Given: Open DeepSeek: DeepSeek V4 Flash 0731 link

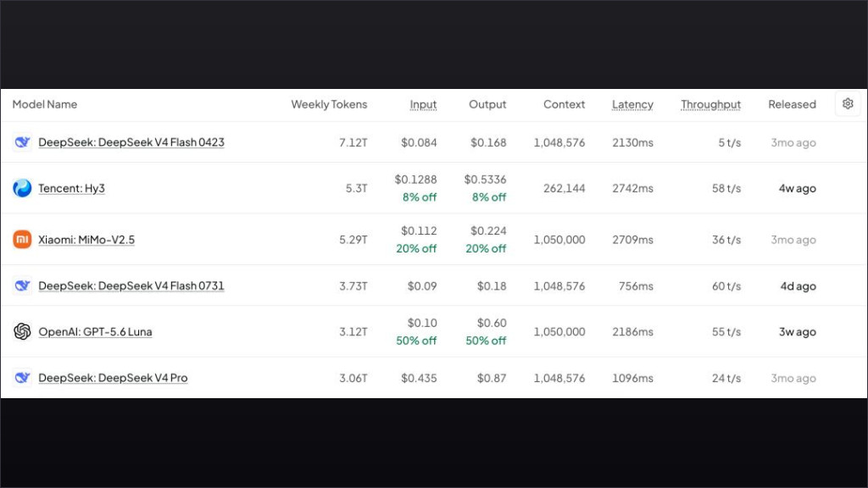Looking at the screenshot, I should (x=131, y=286).
